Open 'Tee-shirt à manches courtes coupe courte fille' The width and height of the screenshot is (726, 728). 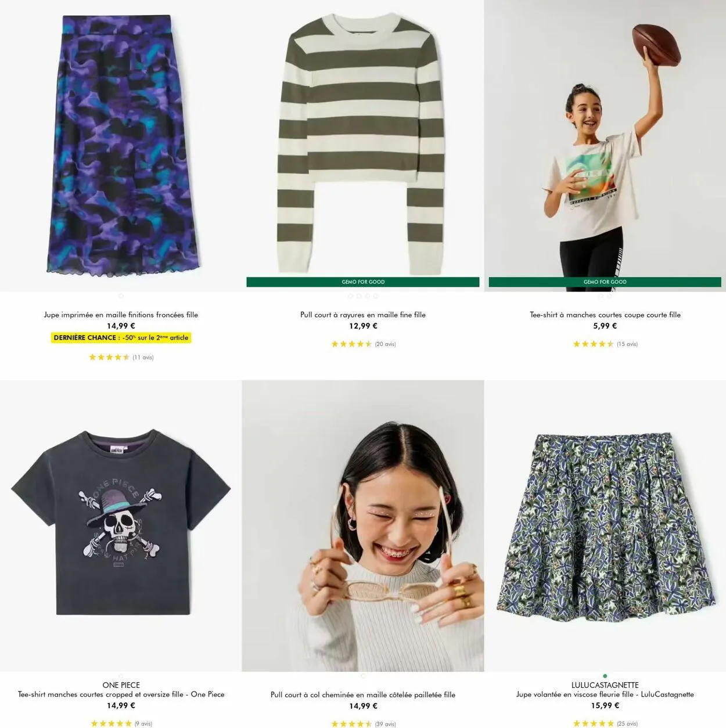point(605,315)
